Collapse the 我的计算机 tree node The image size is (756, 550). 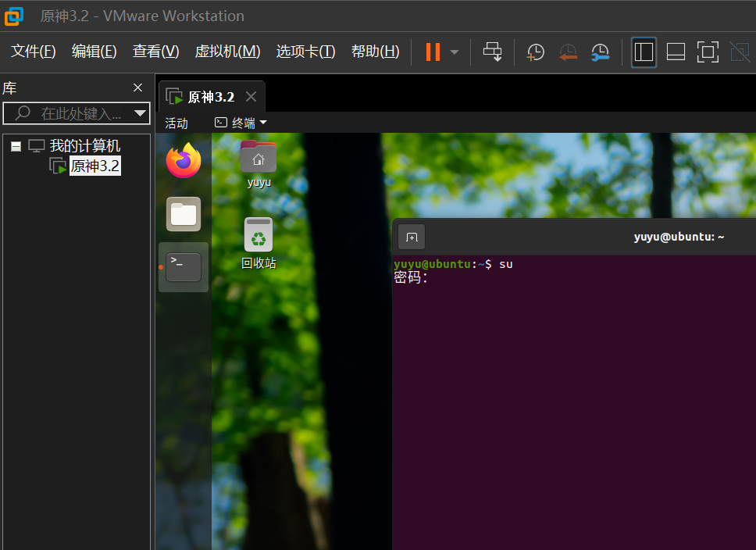click(16, 146)
